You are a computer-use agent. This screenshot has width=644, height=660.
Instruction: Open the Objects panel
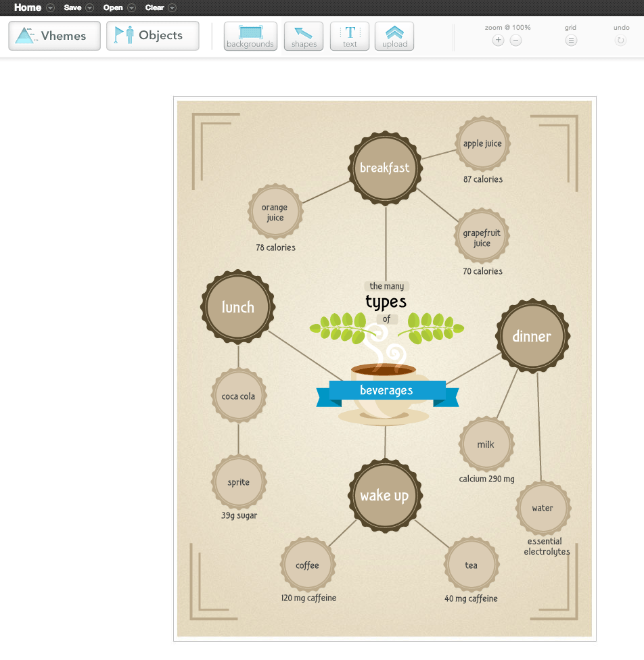152,36
